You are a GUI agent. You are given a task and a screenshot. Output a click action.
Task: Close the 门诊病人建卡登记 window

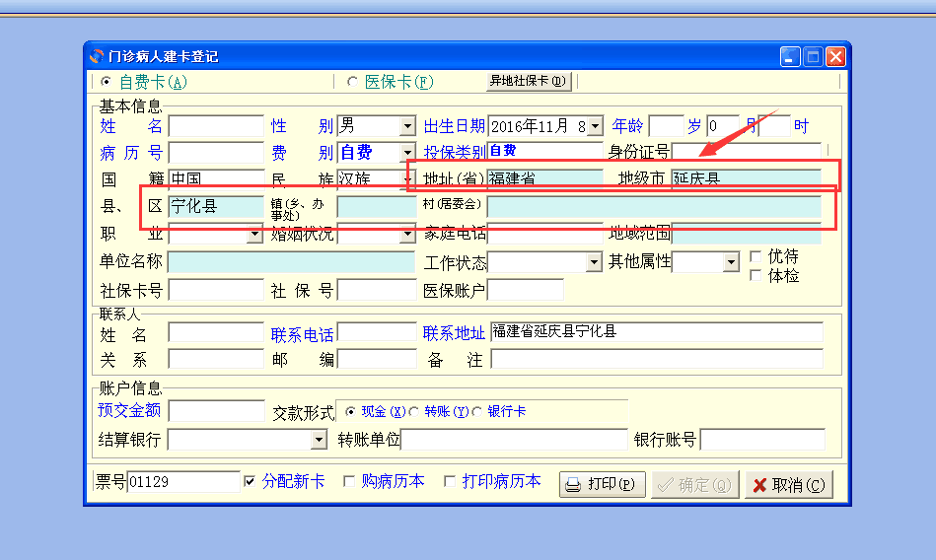point(835,57)
